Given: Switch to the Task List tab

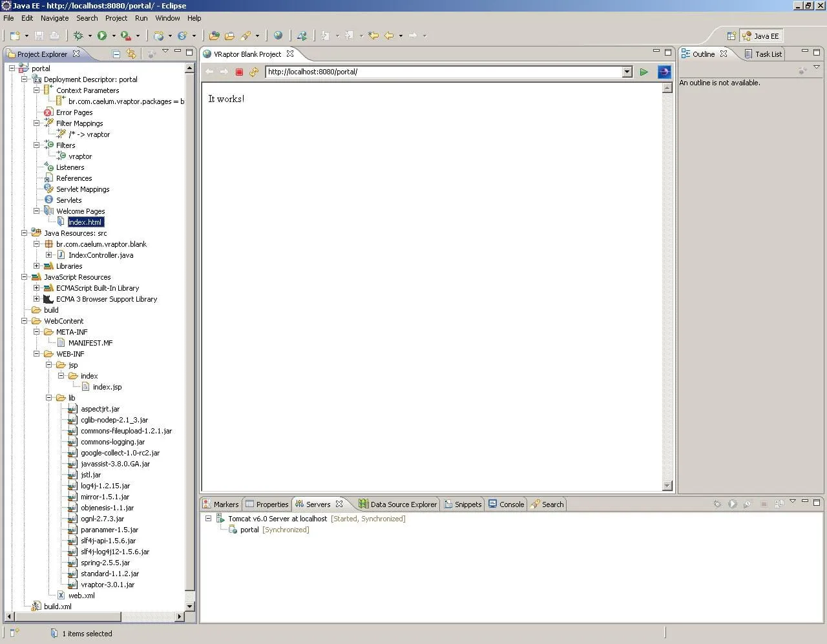Looking at the screenshot, I should 768,54.
